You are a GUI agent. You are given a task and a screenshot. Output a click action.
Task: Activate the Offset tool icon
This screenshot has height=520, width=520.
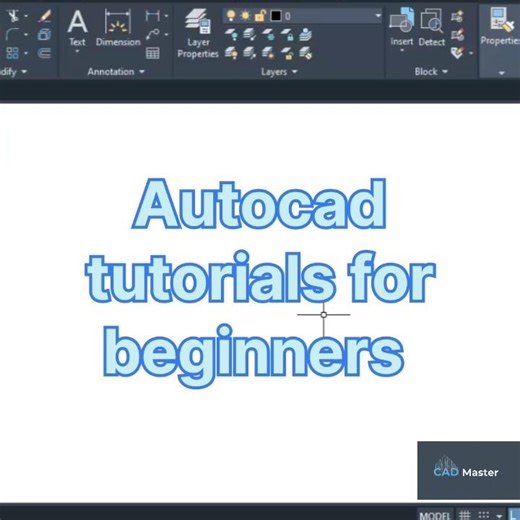(44, 53)
